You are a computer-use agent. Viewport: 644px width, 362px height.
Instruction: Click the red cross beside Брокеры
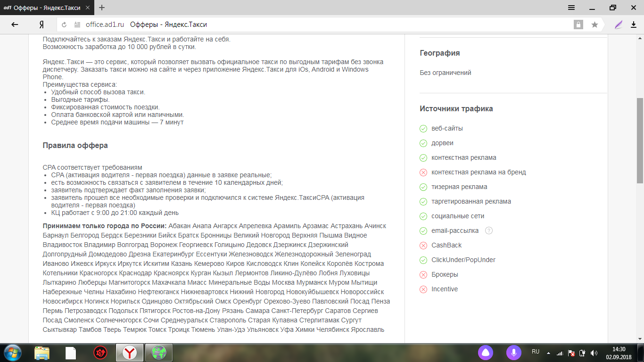pos(423,275)
